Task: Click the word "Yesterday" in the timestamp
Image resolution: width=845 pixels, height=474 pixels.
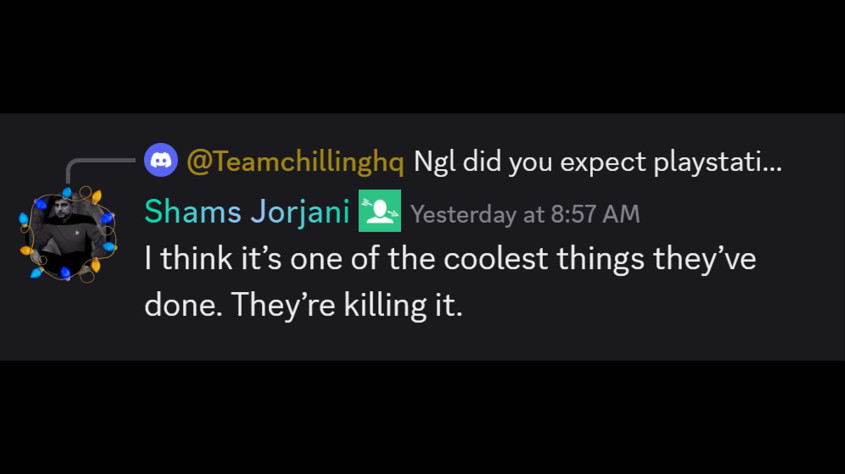Action: click(x=463, y=215)
